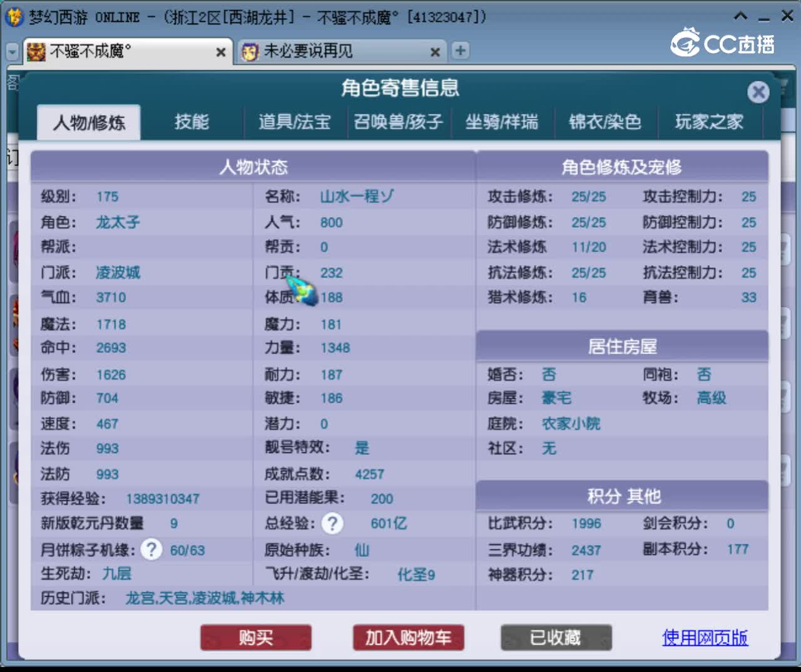The width and height of the screenshot is (801, 672).
Task: Open the 使用网页版 link
Action: point(705,637)
